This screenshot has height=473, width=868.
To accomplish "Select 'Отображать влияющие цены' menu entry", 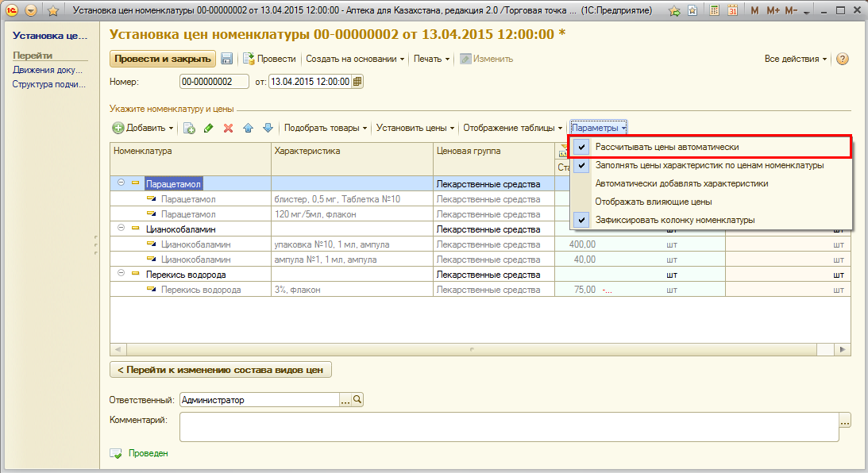I will pos(653,202).
